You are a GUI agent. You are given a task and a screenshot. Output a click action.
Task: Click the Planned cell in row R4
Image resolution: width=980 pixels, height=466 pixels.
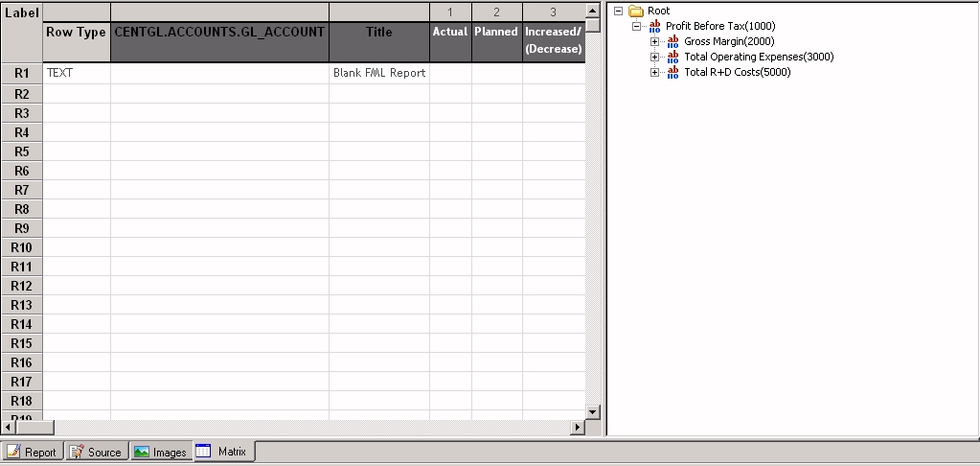[496, 132]
